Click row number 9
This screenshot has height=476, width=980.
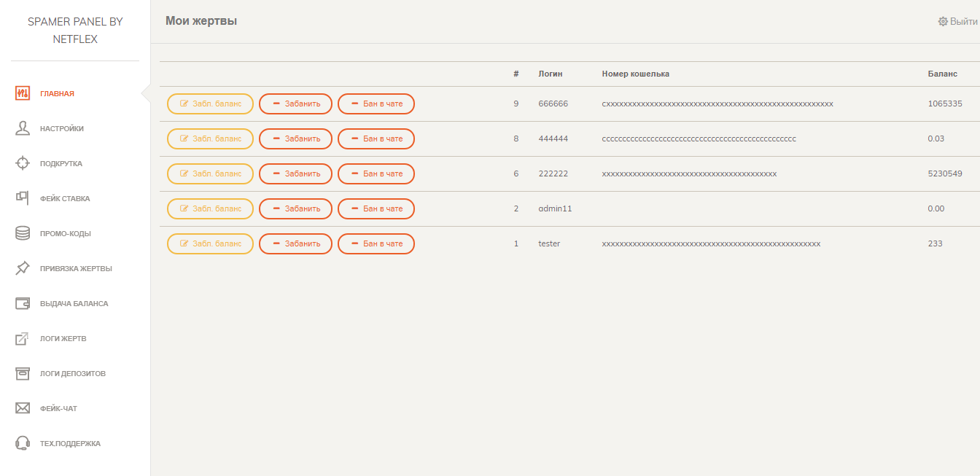516,104
